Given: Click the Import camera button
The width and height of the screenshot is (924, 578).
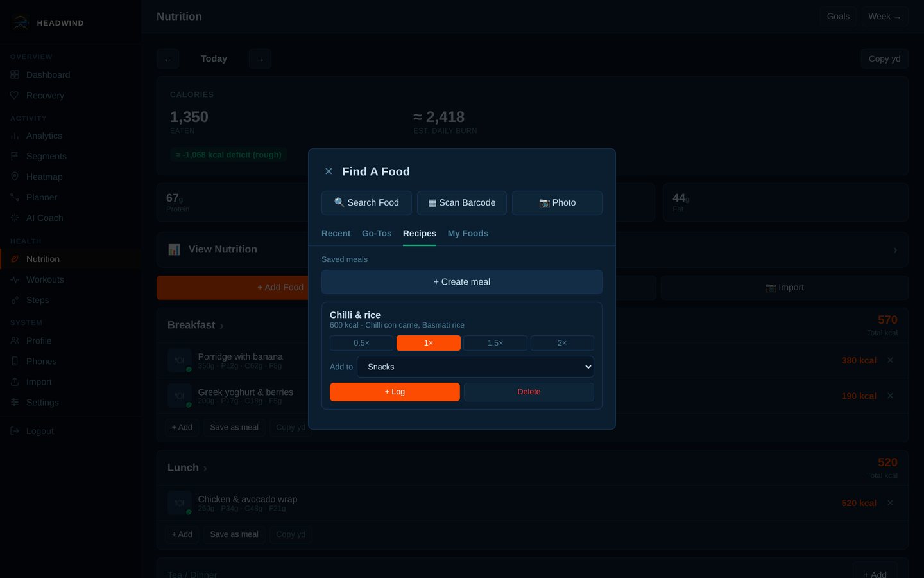Looking at the screenshot, I should click(x=785, y=288).
